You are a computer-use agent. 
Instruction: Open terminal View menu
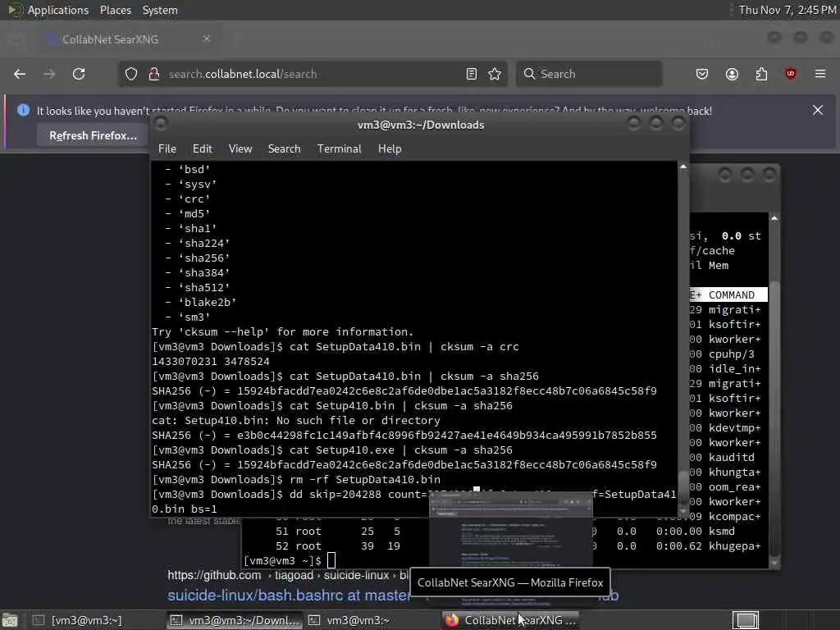(240, 149)
